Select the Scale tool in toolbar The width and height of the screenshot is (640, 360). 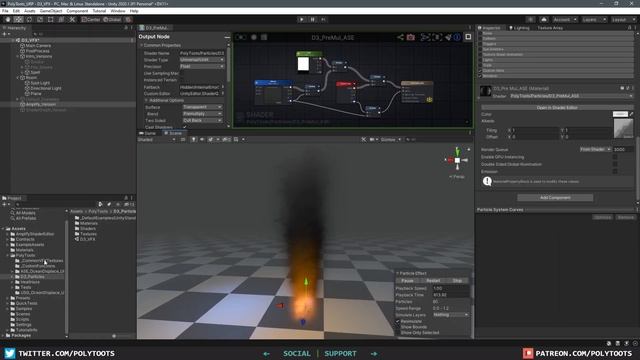point(40,19)
